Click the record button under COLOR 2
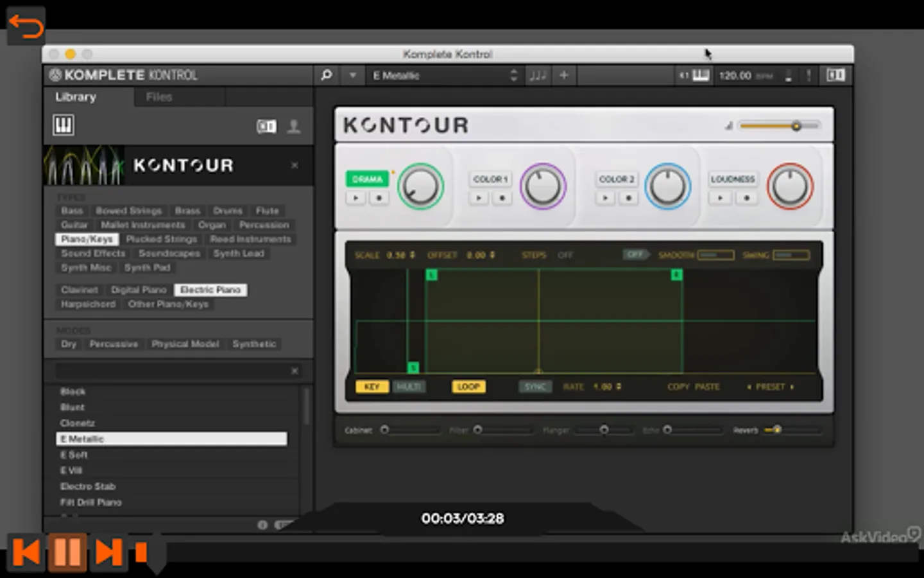The height and width of the screenshot is (578, 924). (629, 198)
